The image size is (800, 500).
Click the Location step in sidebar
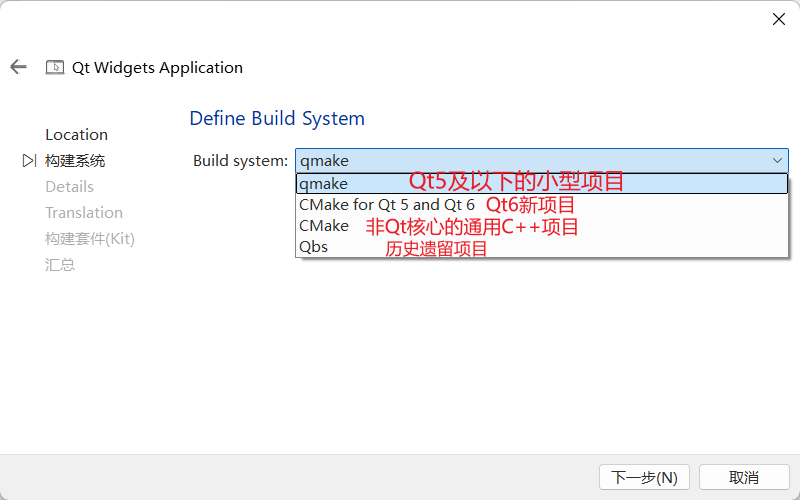(x=77, y=135)
